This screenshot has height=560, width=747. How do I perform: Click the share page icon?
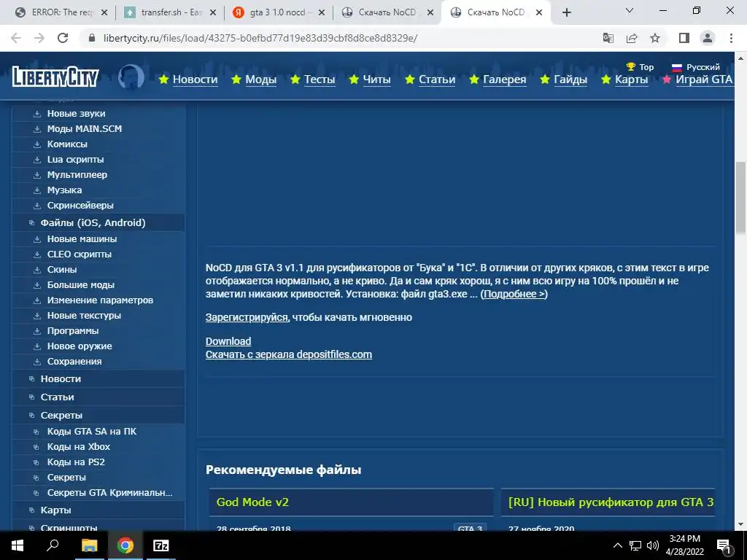(x=632, y=38)
